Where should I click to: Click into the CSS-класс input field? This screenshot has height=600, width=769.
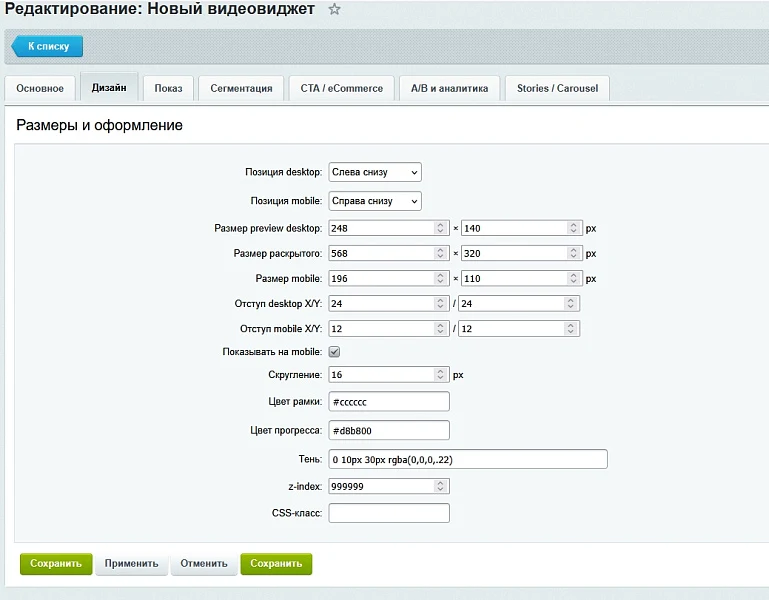(x=389, y=513)
